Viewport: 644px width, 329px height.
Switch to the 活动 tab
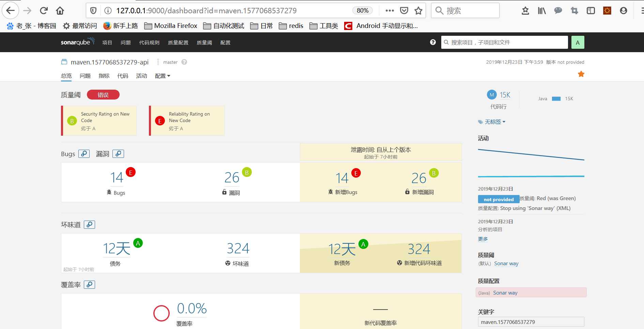click(x=141, y=76)
